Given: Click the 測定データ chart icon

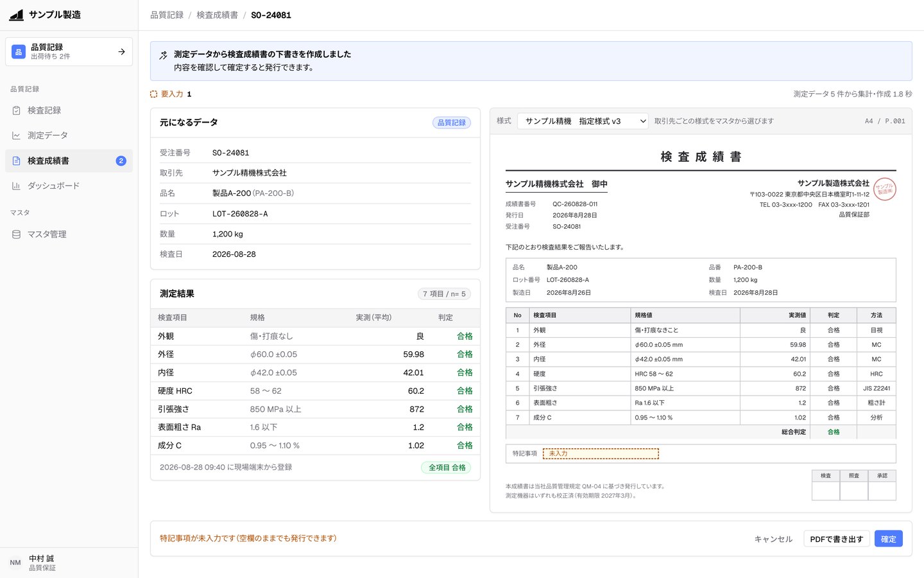Looking at the screenshot, I should (x=16, y=136).
